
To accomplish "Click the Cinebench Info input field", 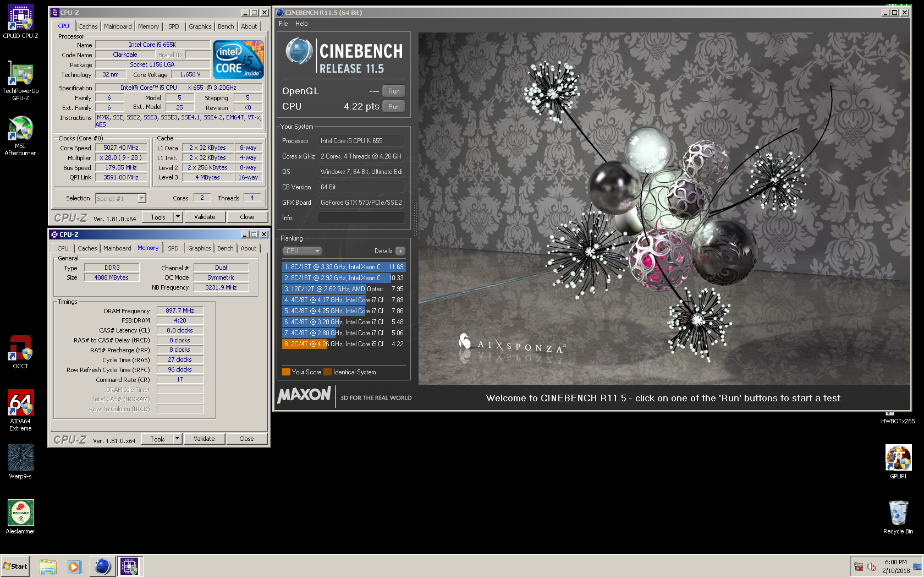I will pyautogui.click(x=361, y=218).
